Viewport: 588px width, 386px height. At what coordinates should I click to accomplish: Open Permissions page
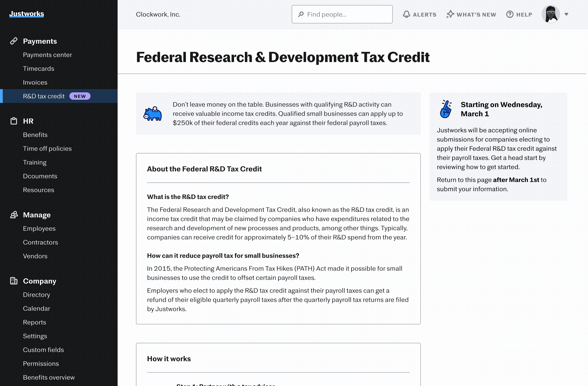pos(41,364)
